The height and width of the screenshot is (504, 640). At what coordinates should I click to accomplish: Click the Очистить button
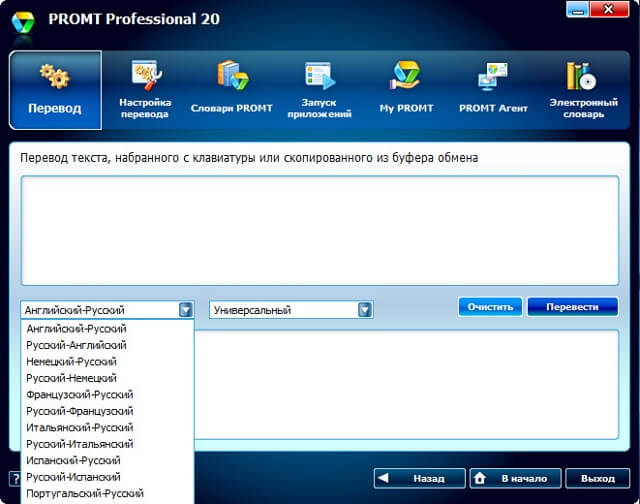(490, 307)
